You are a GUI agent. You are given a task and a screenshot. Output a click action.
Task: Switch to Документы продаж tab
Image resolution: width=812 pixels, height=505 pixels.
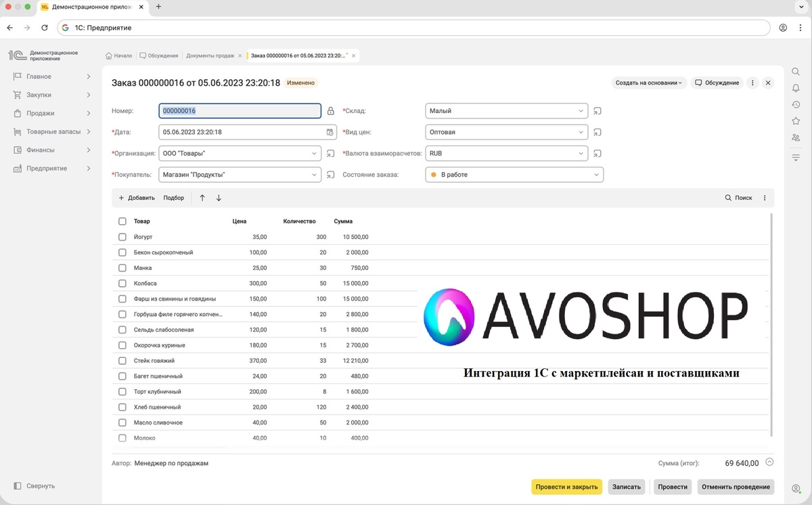210,56
